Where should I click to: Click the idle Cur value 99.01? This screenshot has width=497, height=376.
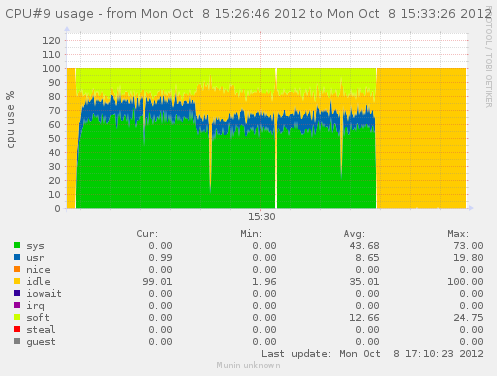point(157,282)
